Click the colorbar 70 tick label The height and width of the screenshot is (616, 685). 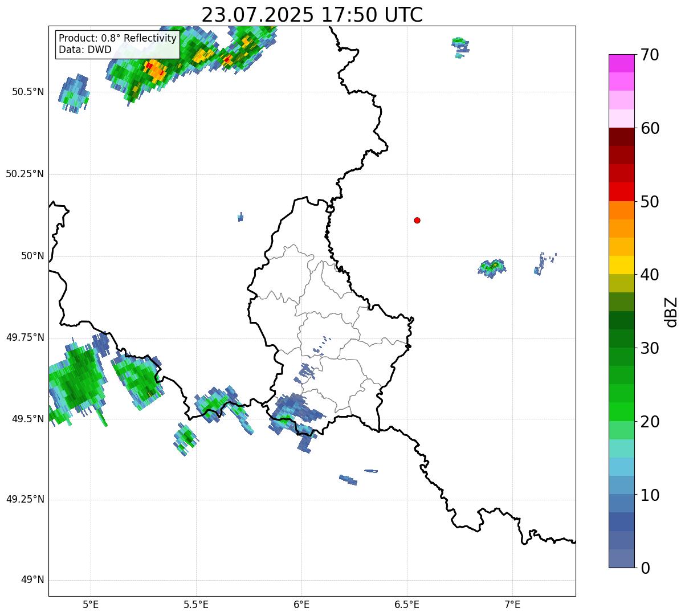point(650,55)
